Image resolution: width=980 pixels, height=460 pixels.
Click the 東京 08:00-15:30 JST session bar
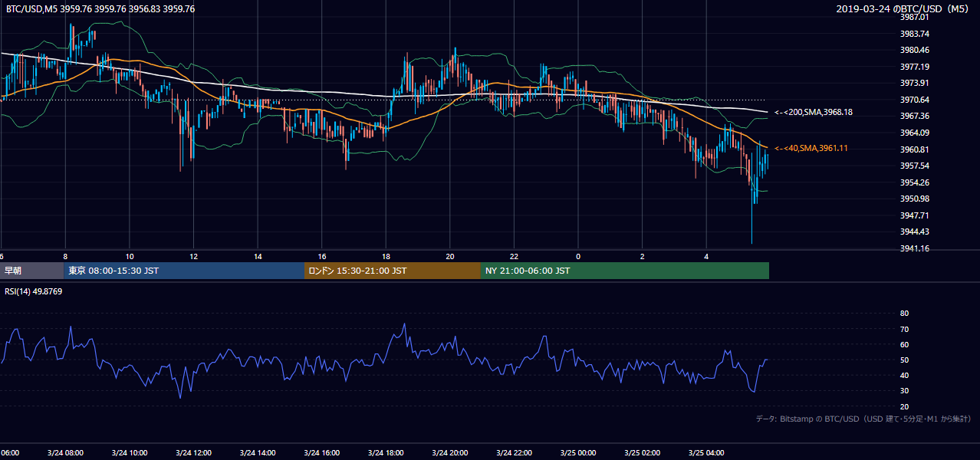(x=184, y=271)
